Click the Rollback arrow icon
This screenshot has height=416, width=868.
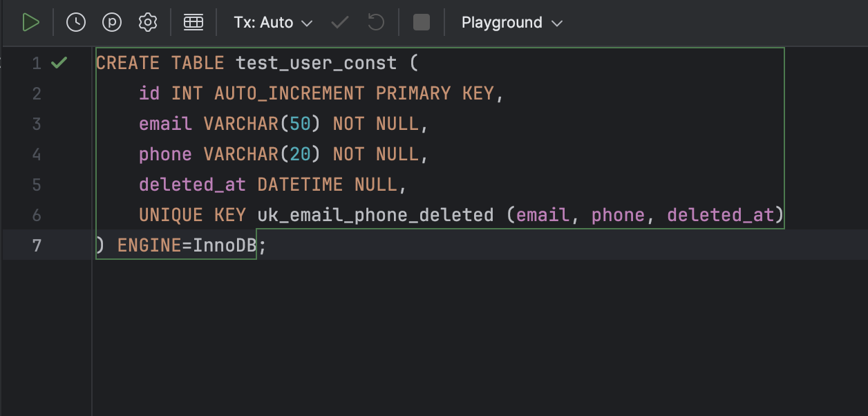tap(376, 22)
